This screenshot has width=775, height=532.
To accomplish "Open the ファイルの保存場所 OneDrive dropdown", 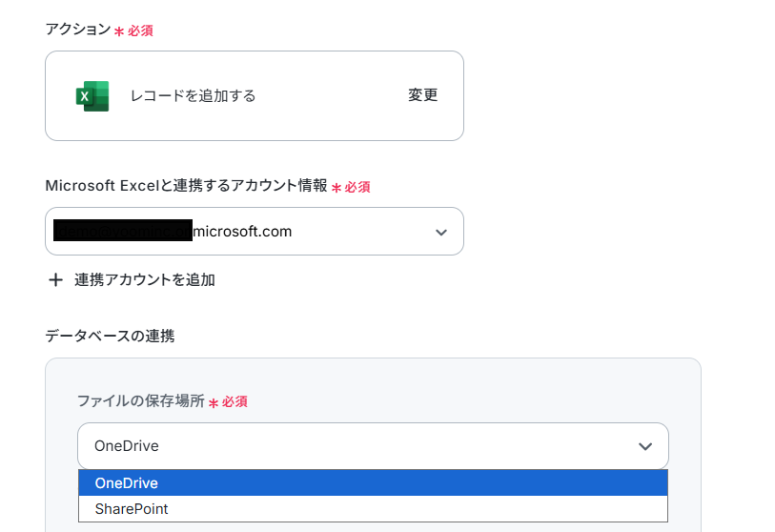I will 373,446.
